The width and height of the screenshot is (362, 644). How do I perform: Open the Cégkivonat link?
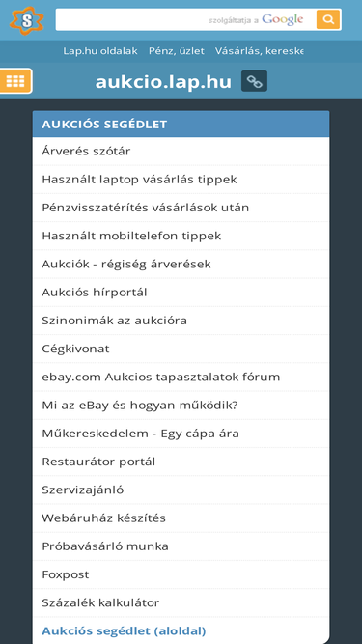[75, 349]
